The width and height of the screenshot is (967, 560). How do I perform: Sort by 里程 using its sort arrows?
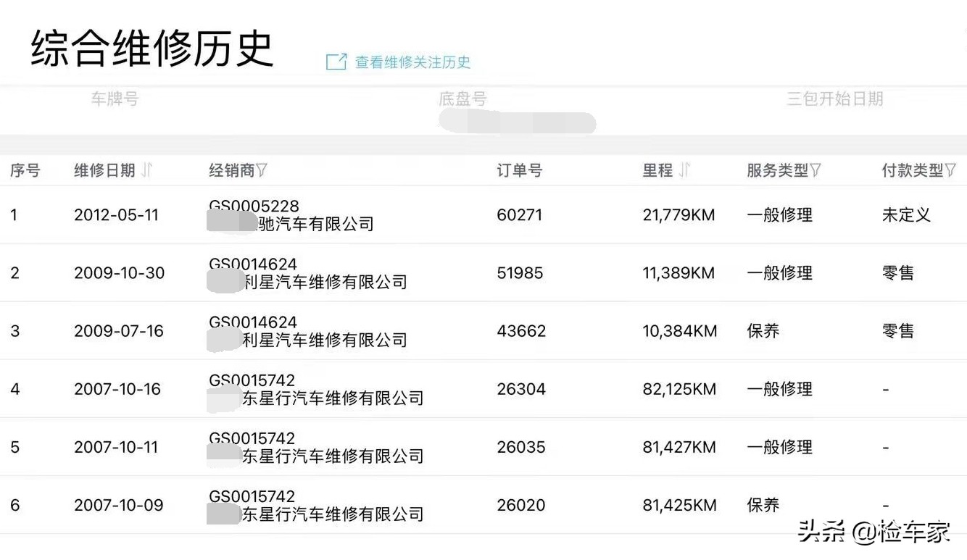click(684, 170)
